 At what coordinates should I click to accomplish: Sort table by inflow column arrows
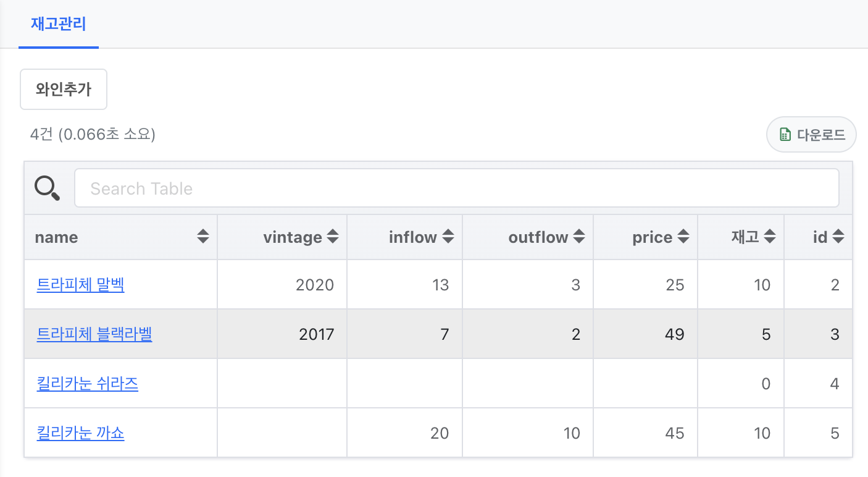(448, 237)
